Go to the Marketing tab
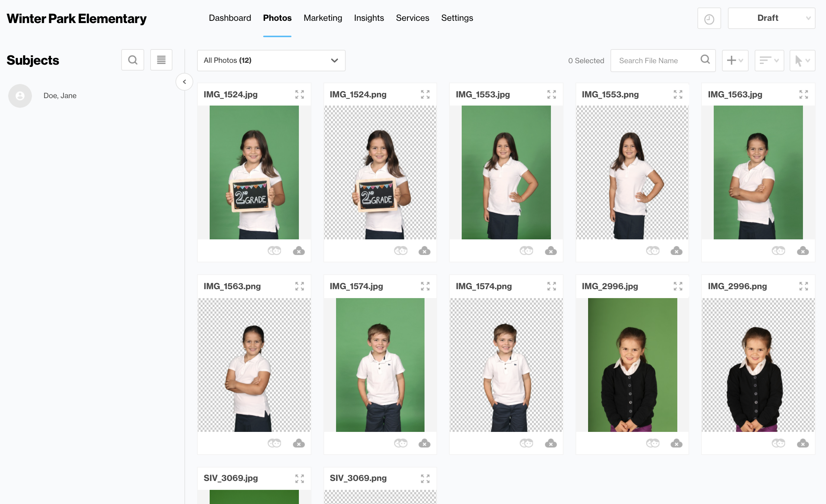This screenshot has height=504, width=826. point(323,18)
